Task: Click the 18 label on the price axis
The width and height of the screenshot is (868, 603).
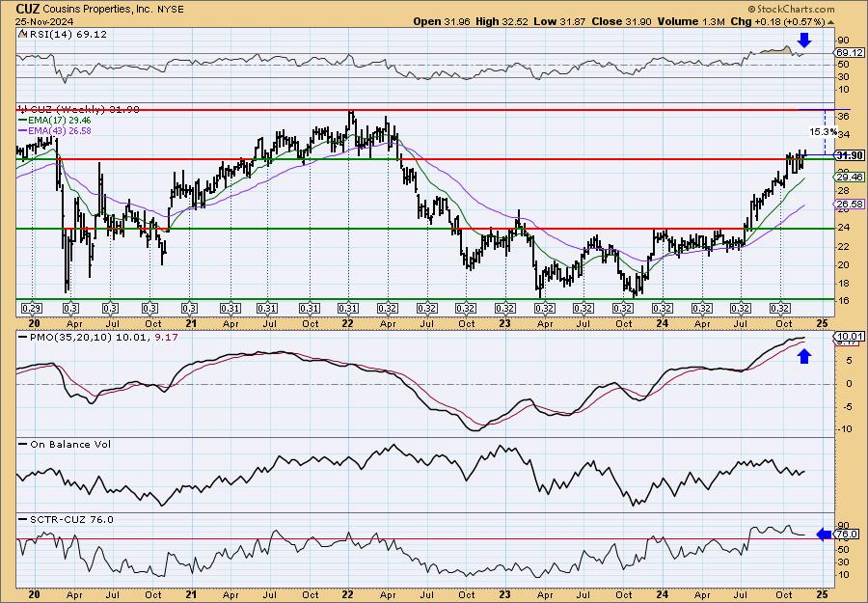Action: pos(844,284)
